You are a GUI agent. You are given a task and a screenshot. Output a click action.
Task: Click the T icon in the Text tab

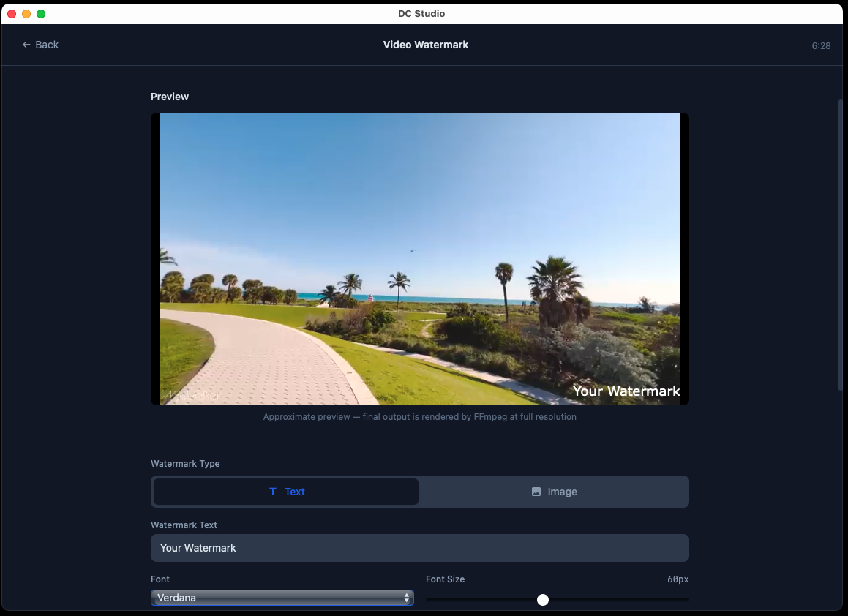(x=274, y=492)
